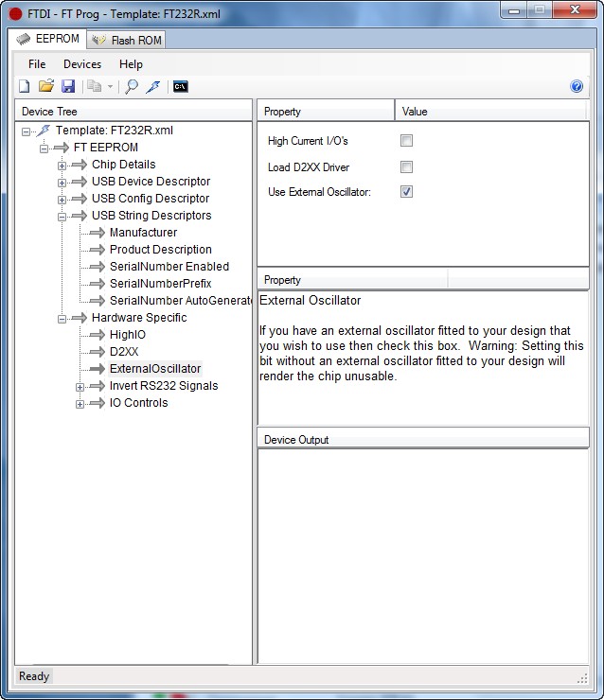Image resolution: width=604 pixels, height=700 pixels.
Task: Click the Device Tree panel header
Action: [x=133, y=111]
